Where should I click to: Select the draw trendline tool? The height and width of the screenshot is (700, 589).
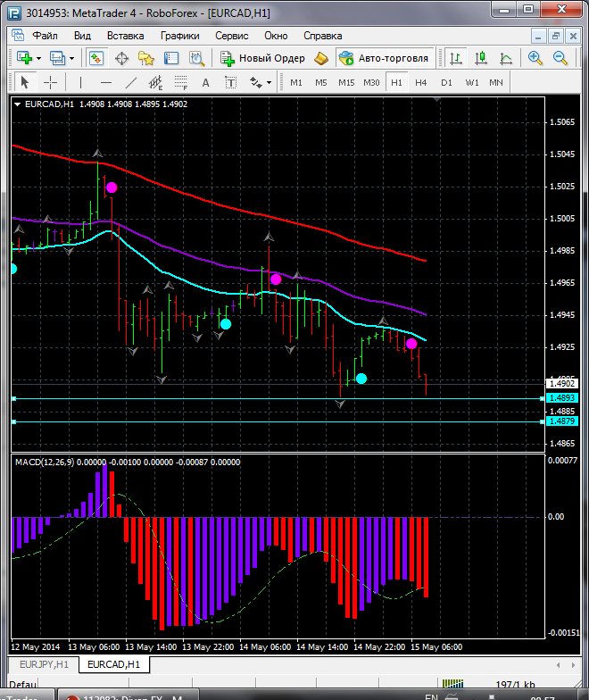[x=131, y=82]
